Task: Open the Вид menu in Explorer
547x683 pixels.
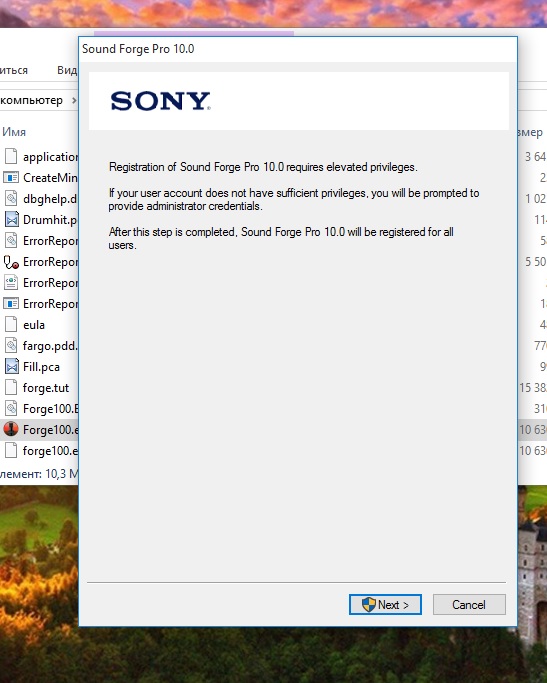Action: [x=67, y=70]
